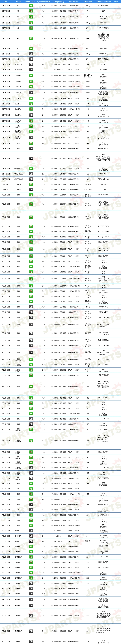Click power cell "33kW / 45KM"
This screenshot has height=644, width=121.
[73, 6]
